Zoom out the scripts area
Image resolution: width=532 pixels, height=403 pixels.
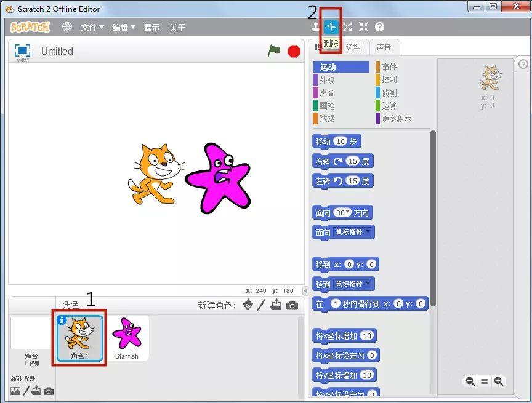(x=470, y=381)
